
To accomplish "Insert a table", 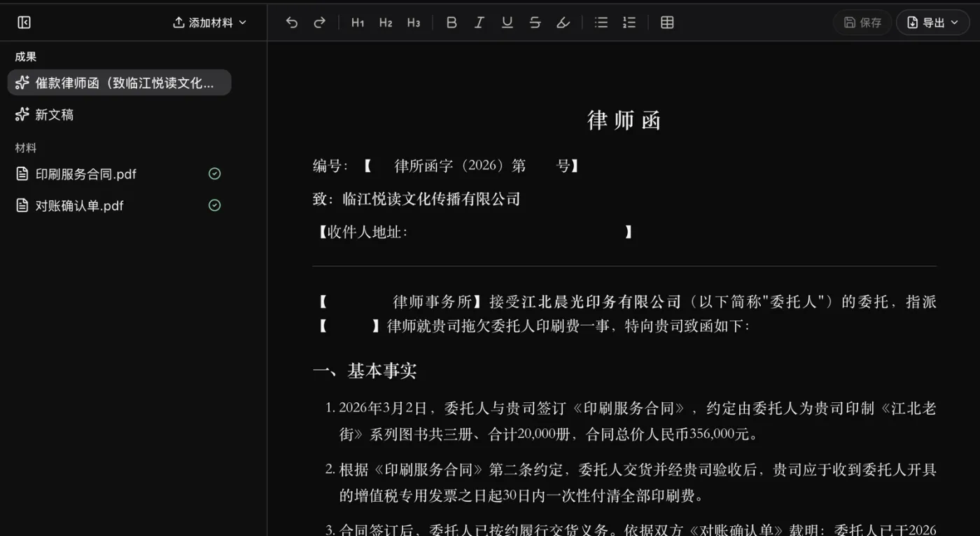I will tap(667, 22).
